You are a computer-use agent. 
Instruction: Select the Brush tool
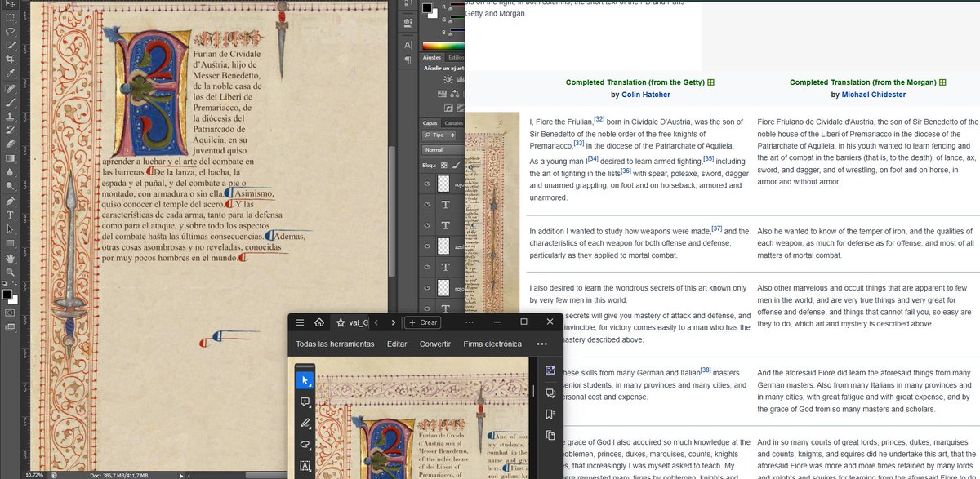click(x=11, y=102)
